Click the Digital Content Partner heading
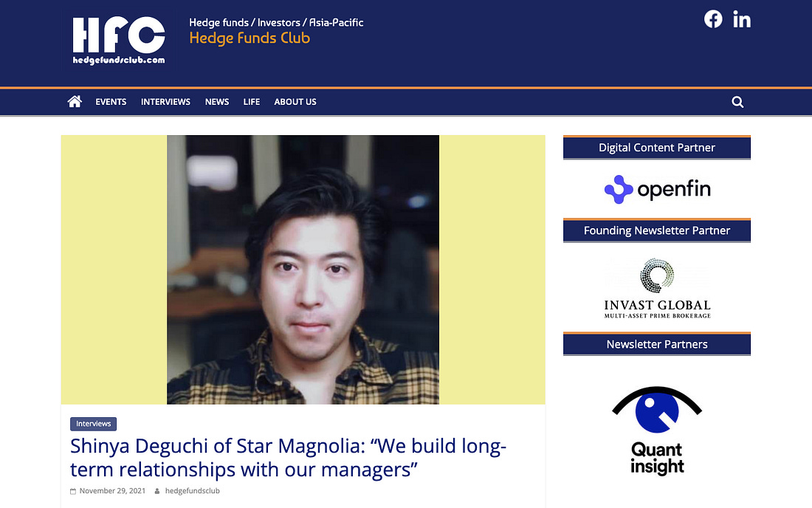Viewport: 812px width, 508px height. point(657,148)
